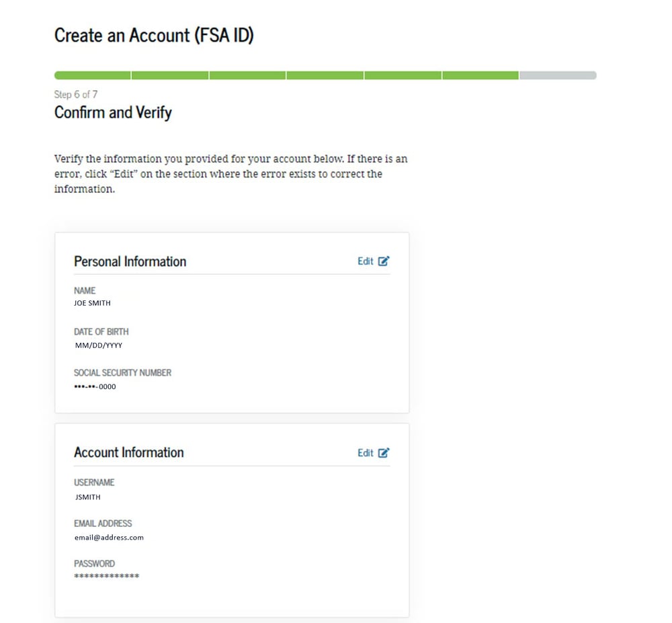The image size is (672, 623).
Task: Click the Confirm and Verify heading
Action: [113, 113]
